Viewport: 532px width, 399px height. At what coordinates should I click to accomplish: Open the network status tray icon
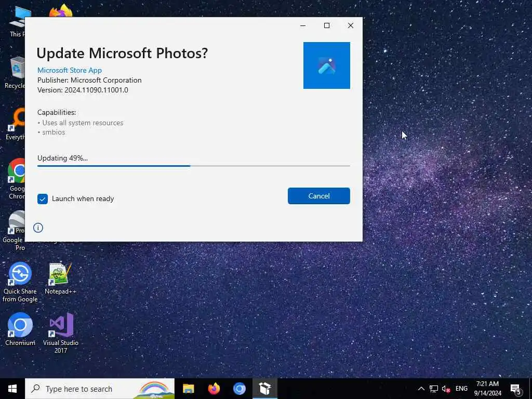pyautogui.click(x=434, y=389)
